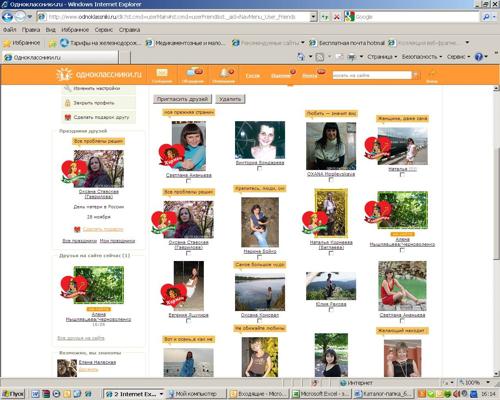
Task: Open the Избранное menu in menu bar
Action: [75, 30]
